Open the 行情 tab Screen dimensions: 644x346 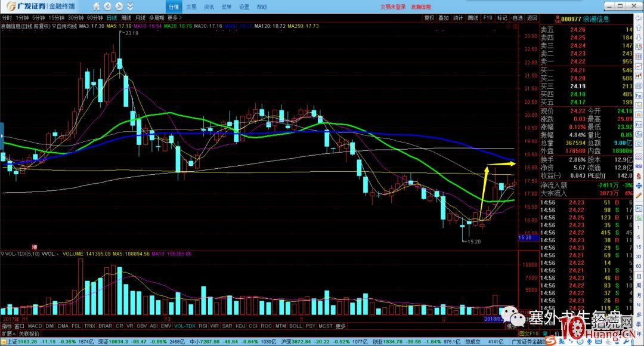click(174, 7)
